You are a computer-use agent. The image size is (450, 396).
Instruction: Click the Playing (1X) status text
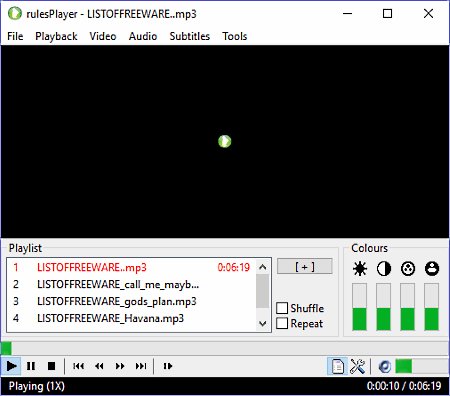(x=37, y=386)
